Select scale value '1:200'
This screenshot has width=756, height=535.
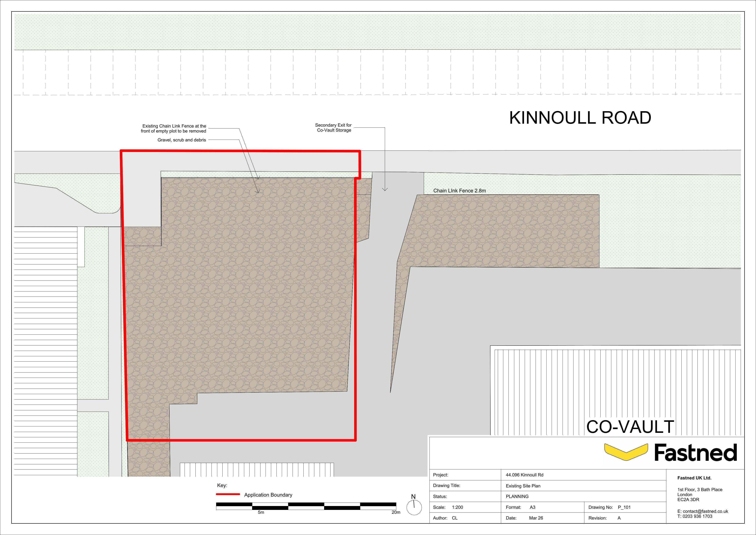[x=457, y=507]
